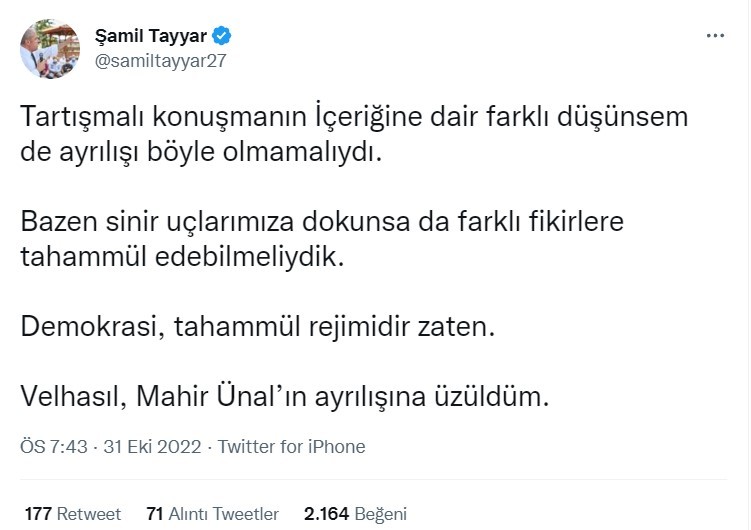
Task: Click the 31 Eki 2022 date
Action: [156, 447]
